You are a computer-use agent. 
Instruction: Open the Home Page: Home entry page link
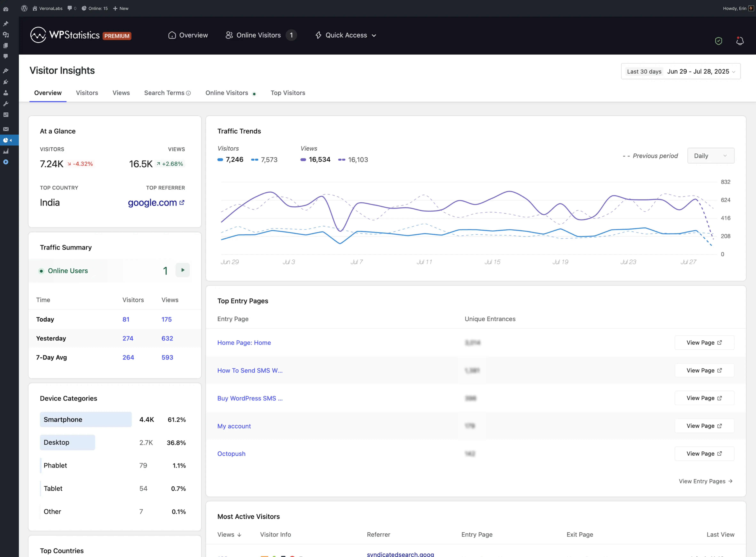coord(244,343)
